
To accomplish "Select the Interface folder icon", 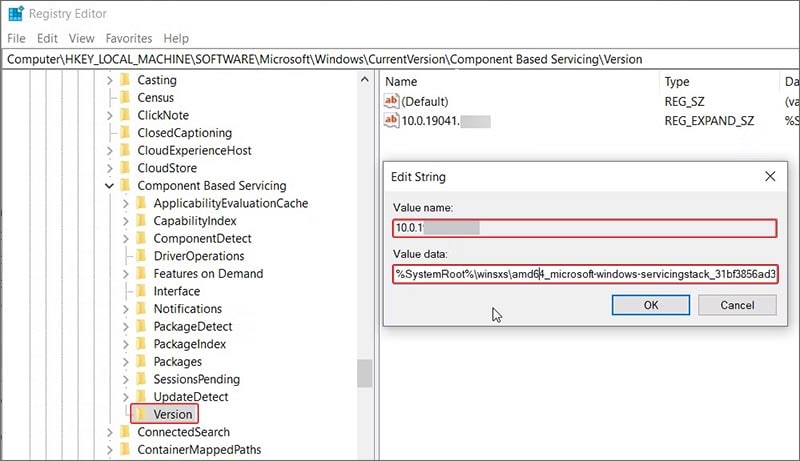I will point(141,291).
